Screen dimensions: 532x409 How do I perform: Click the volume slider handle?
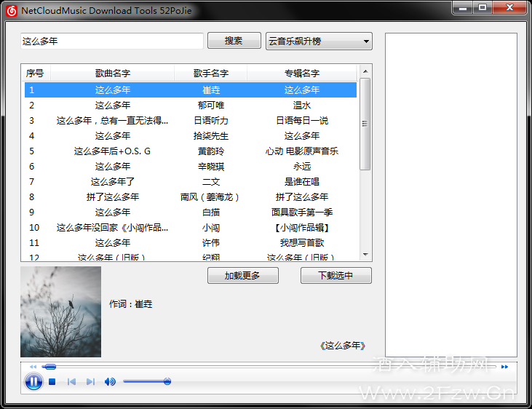point(167,381)
